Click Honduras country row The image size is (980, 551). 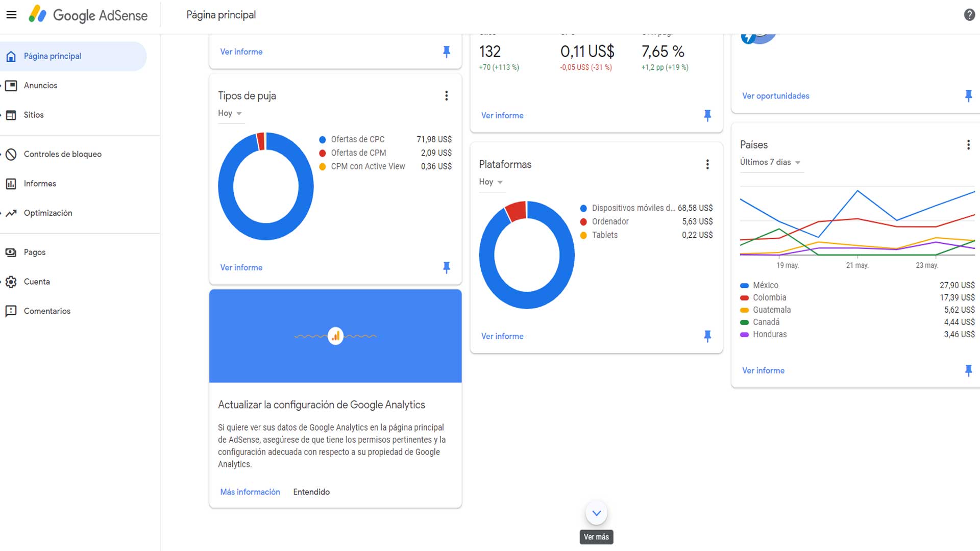point(857,335)
